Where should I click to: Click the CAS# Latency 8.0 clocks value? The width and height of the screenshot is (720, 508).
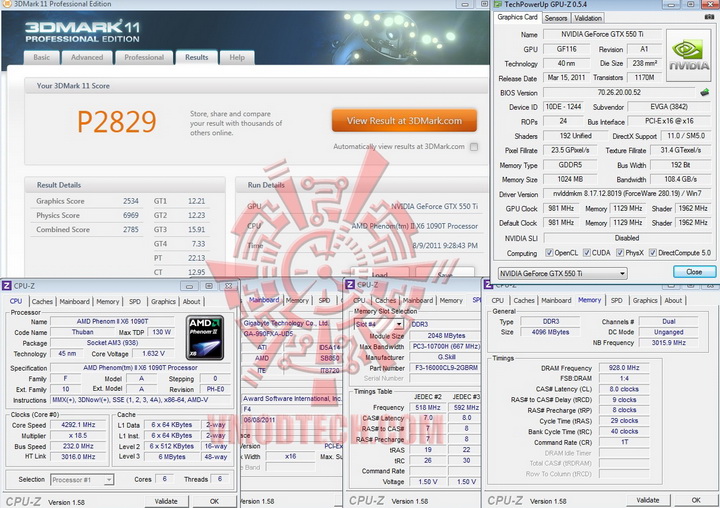(x=624, y=389)
